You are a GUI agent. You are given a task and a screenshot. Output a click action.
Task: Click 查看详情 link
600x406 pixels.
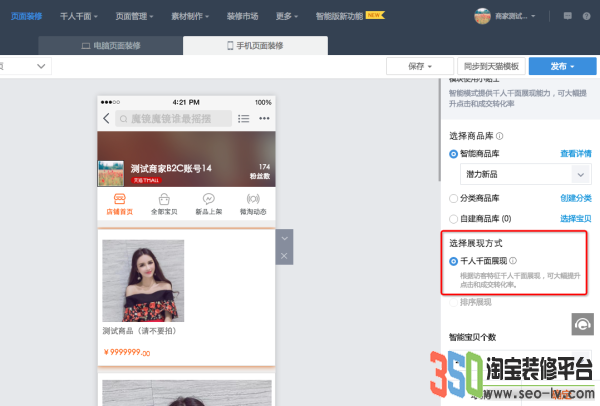click(x=576, y=154)
